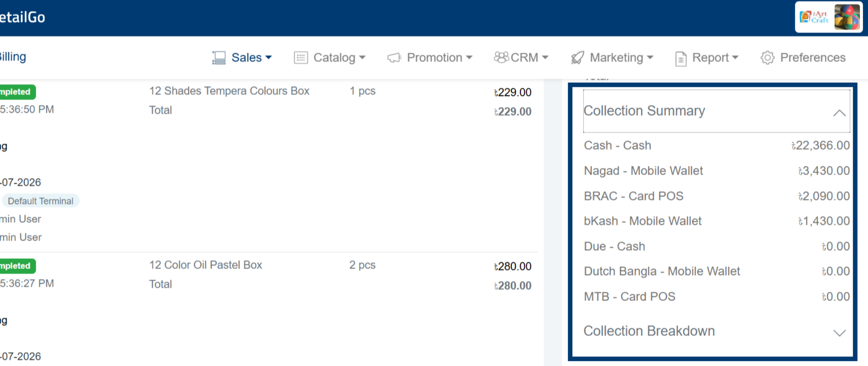Click the Report document icon
This screenshot has width=868, height=366.
point(681,58)
